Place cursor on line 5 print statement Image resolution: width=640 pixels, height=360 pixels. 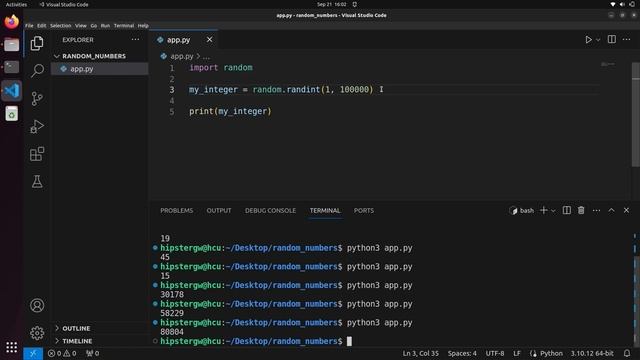point(230,111)
